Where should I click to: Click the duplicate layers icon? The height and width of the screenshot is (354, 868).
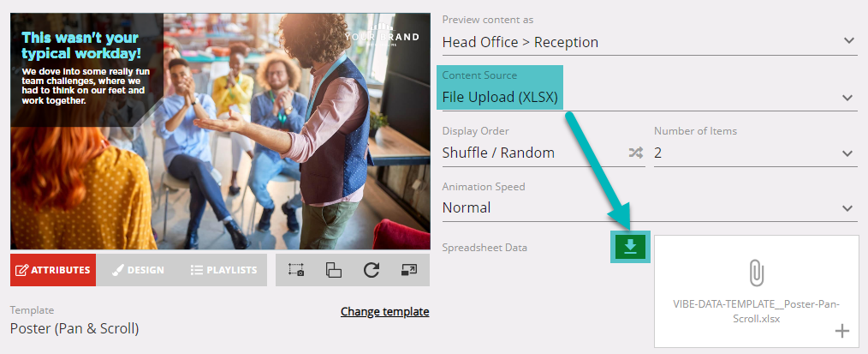(x=333, y=270)
